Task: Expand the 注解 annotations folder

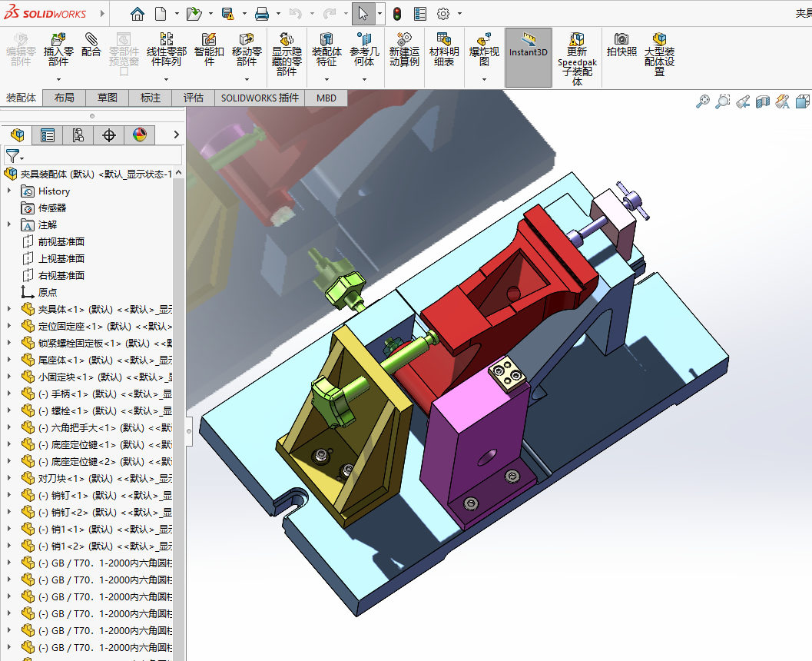Action: pos(8,224)
